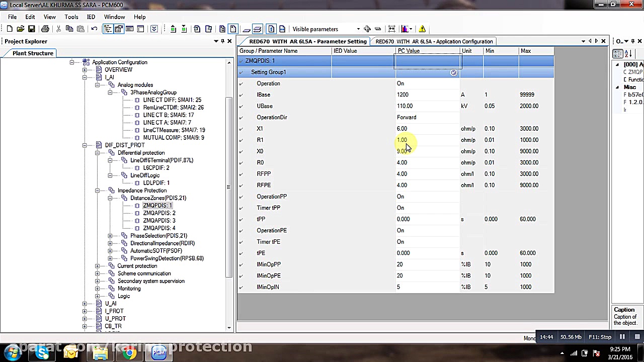Click the check mark beside the UBase row

(x=242, y=106)
